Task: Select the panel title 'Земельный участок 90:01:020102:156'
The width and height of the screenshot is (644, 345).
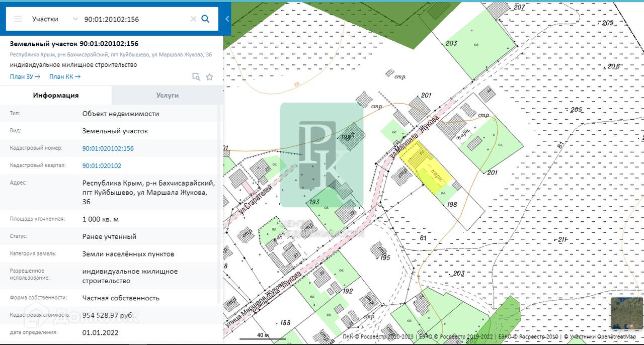Action: pyautogui.click(x=74, y=44)
